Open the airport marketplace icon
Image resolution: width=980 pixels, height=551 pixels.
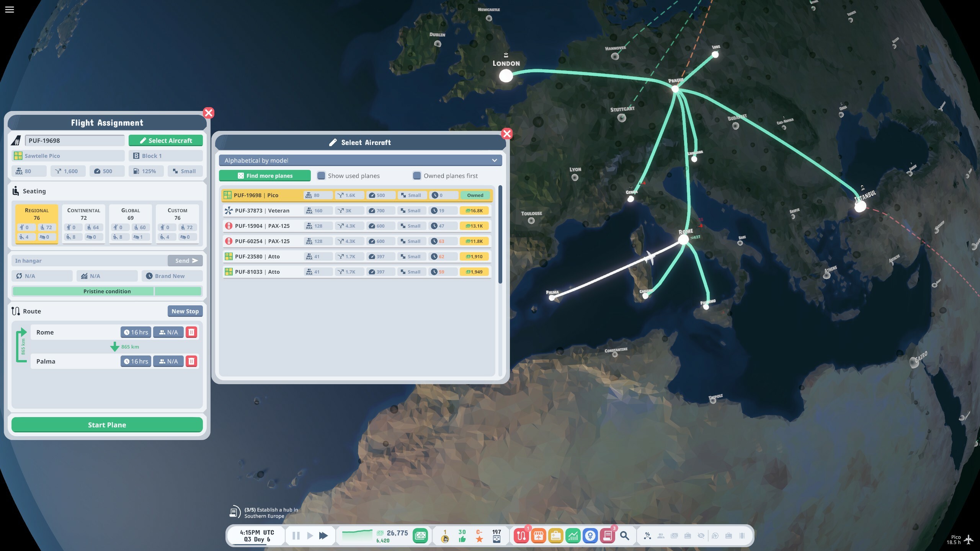pos(539,535)
